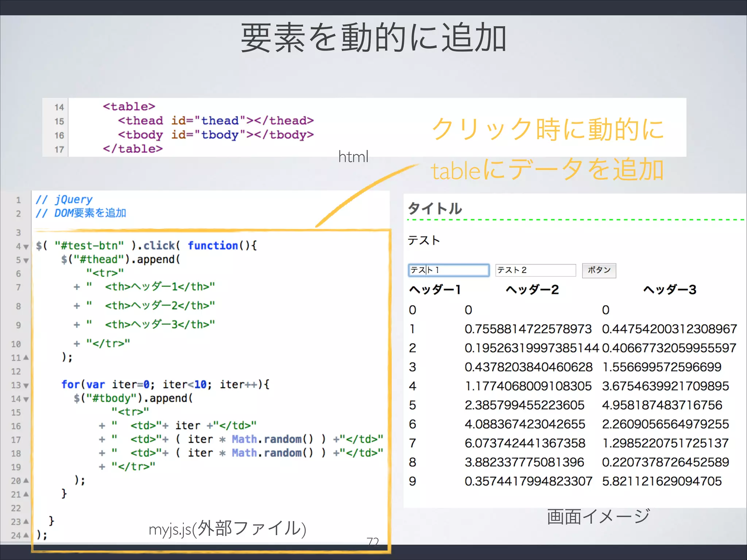The image size is (747, 560).
Task: Click cell value 1.556699572596699
Action: tap(662, 367)
